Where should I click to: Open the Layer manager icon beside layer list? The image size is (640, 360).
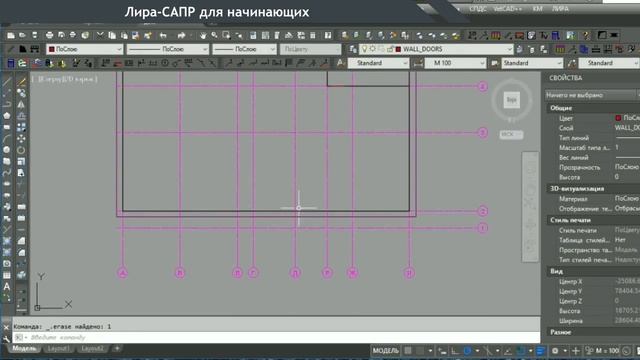(353, 49)
